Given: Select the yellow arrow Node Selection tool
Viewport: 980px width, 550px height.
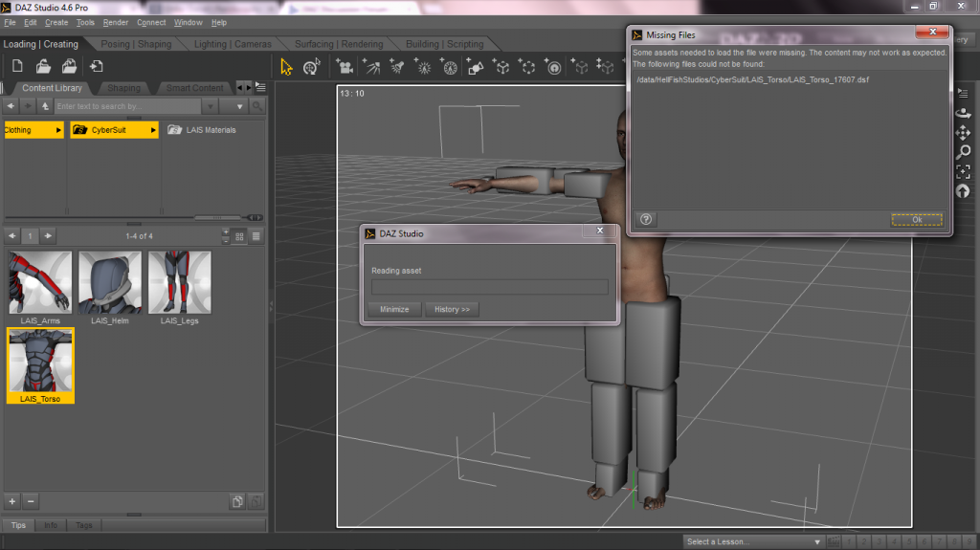Looking at the screenshot, I should point(286,67).
